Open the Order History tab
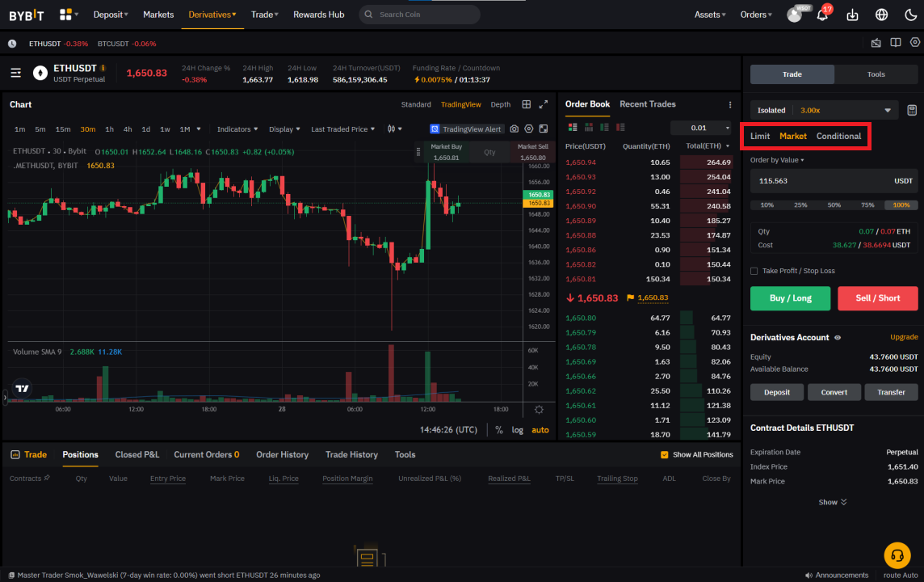The image size is (924, 582). click(x=282, y=454)
